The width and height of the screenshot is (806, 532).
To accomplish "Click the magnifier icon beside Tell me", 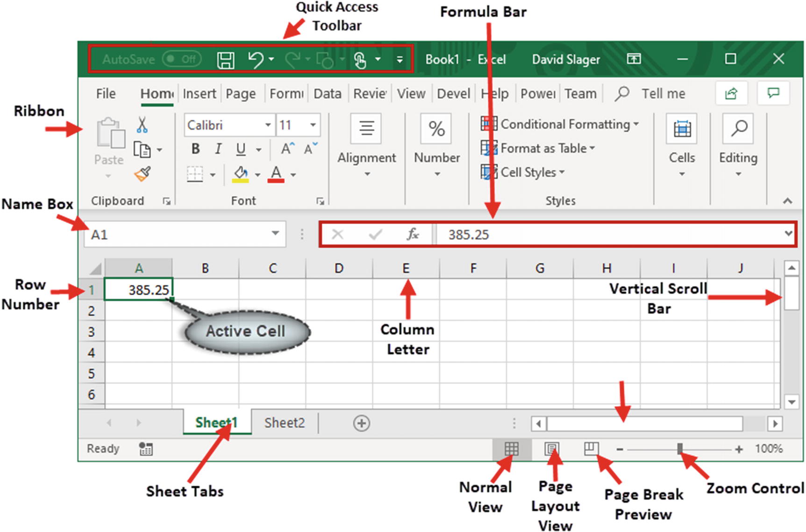I will [622, 93].
